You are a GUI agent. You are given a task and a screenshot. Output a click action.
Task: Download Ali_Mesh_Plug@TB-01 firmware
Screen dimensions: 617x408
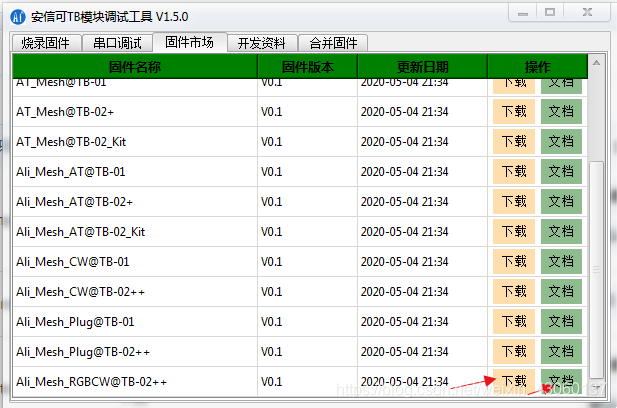514,321
